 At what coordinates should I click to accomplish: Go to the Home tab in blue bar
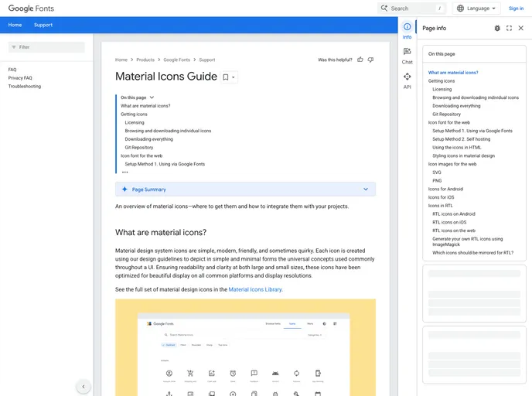(x=15, y=25)
